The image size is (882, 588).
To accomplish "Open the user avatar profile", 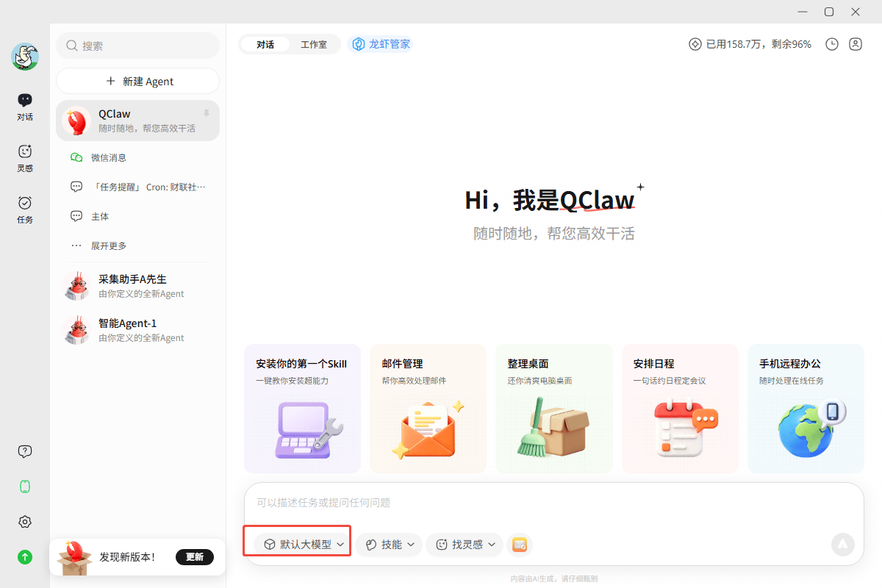I will coord(25,57).
